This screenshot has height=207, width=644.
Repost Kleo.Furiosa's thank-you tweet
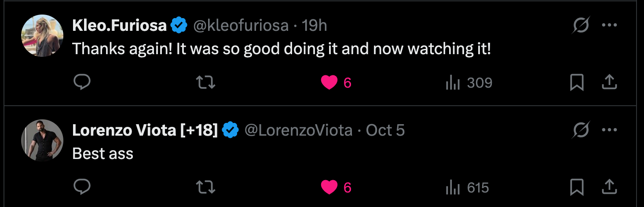(205, 82)
